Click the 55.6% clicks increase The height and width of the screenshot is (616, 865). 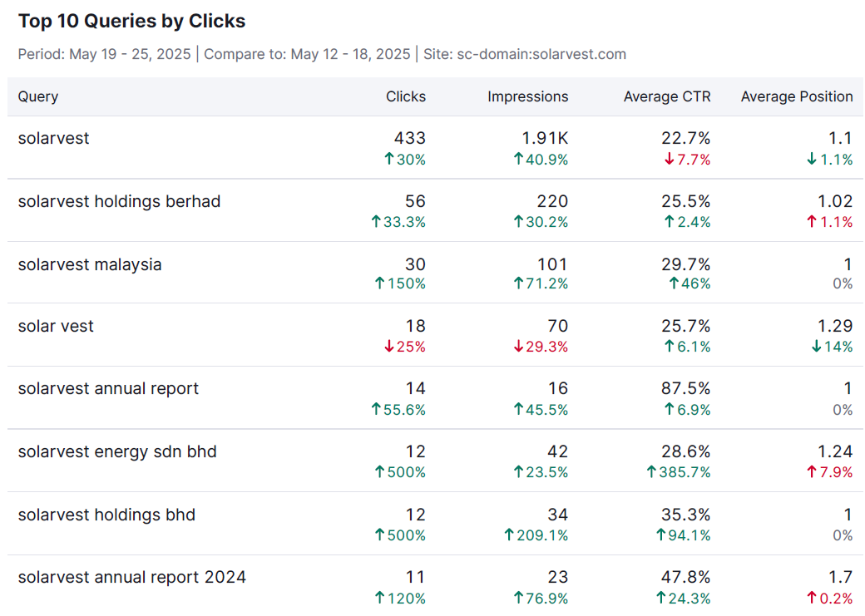click(x=398, y=410)
